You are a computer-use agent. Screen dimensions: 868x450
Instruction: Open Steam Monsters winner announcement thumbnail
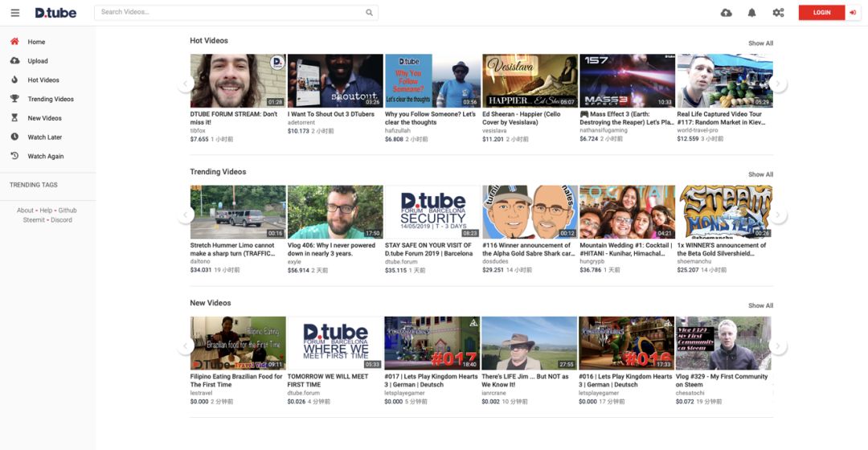point(725,212)
